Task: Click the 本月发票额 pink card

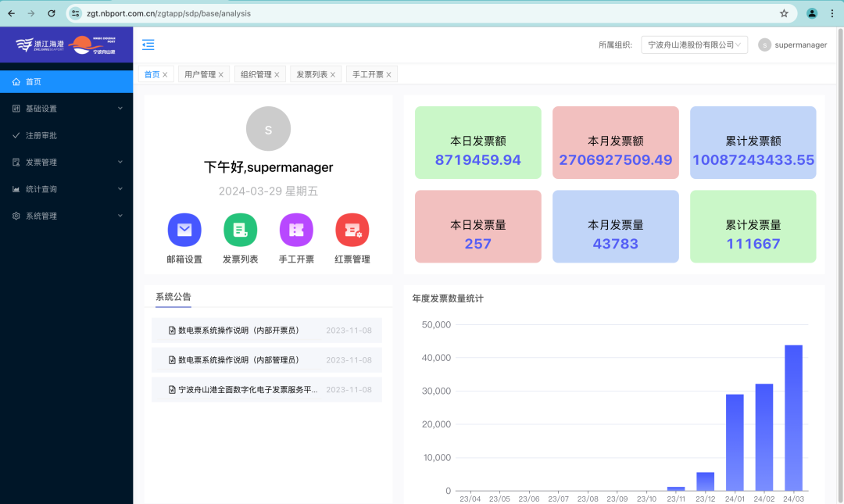Action: (616, 143)
